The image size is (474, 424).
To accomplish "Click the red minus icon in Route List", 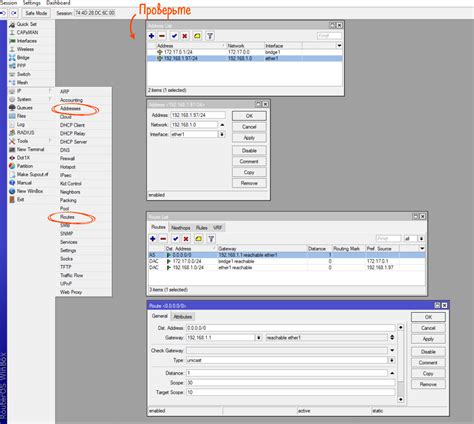I will click(163, 239).
